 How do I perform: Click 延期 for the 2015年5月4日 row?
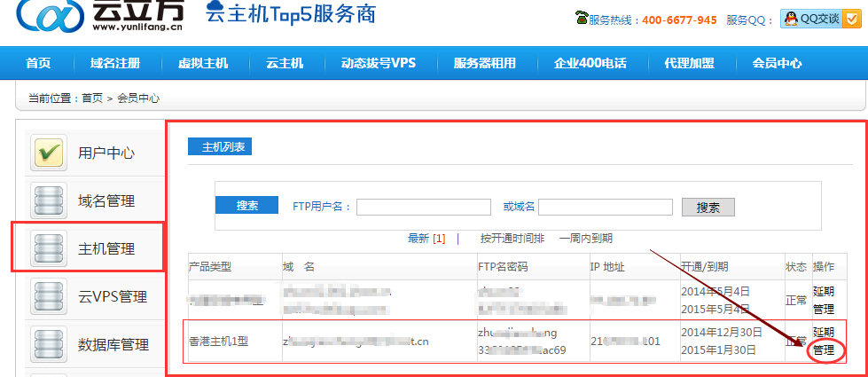point(823,291)
